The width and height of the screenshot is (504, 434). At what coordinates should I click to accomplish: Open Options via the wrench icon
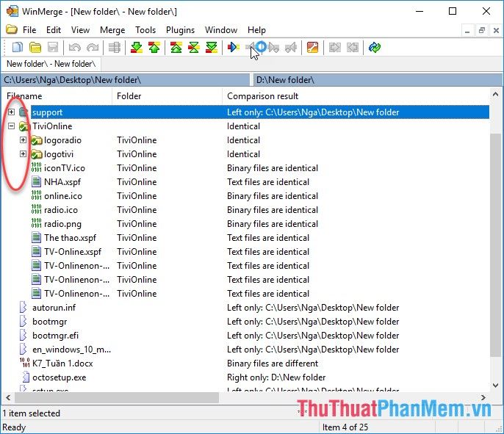(x=313, y=48)
